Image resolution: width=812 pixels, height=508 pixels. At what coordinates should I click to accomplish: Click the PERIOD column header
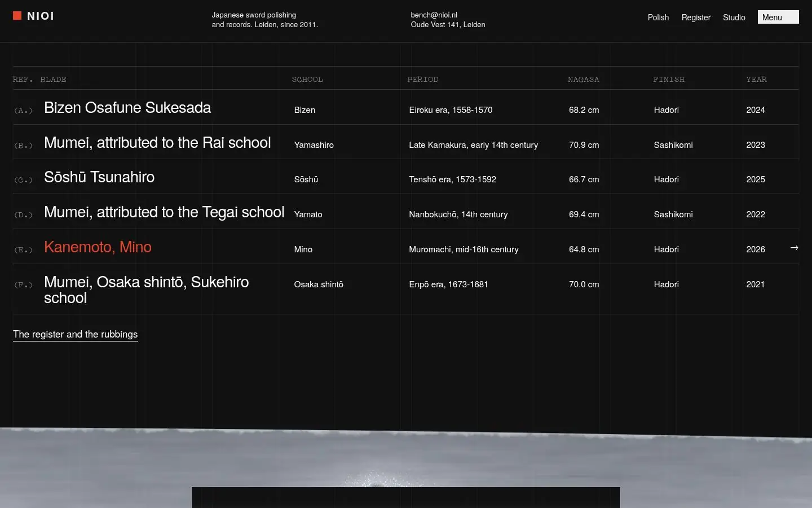click(x=423, y=80)
